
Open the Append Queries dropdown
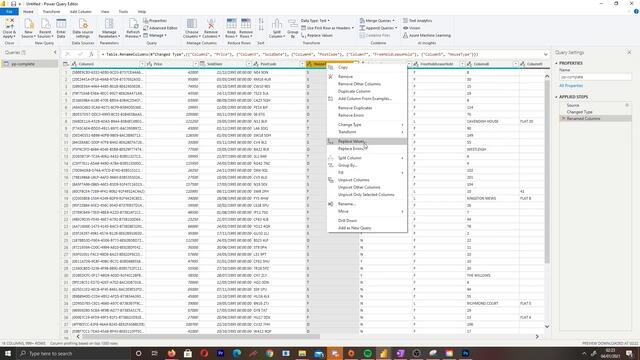378,28
